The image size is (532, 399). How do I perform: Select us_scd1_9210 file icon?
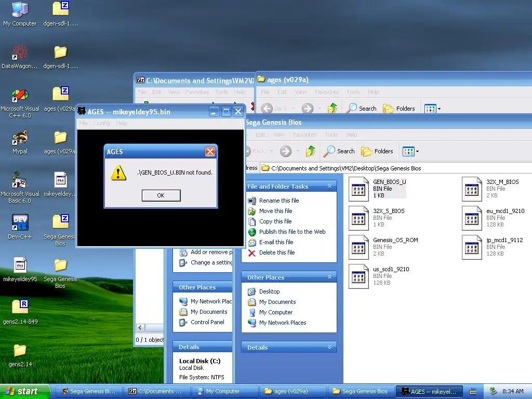(x=358, y=276)
